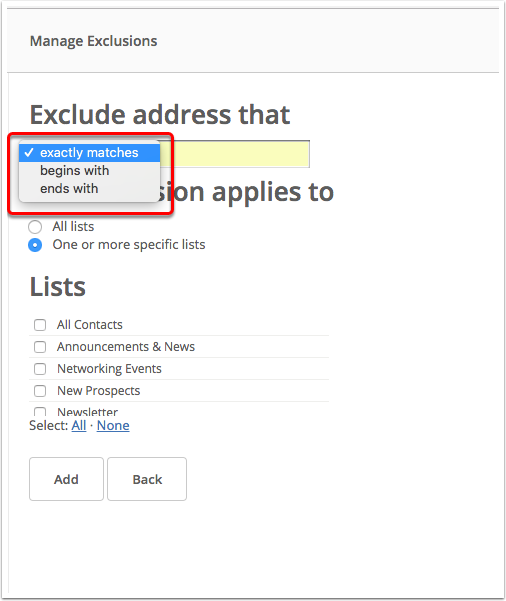
Task: Click the 'Manage Exclusions' header text
Action: (x=94, y=41)
